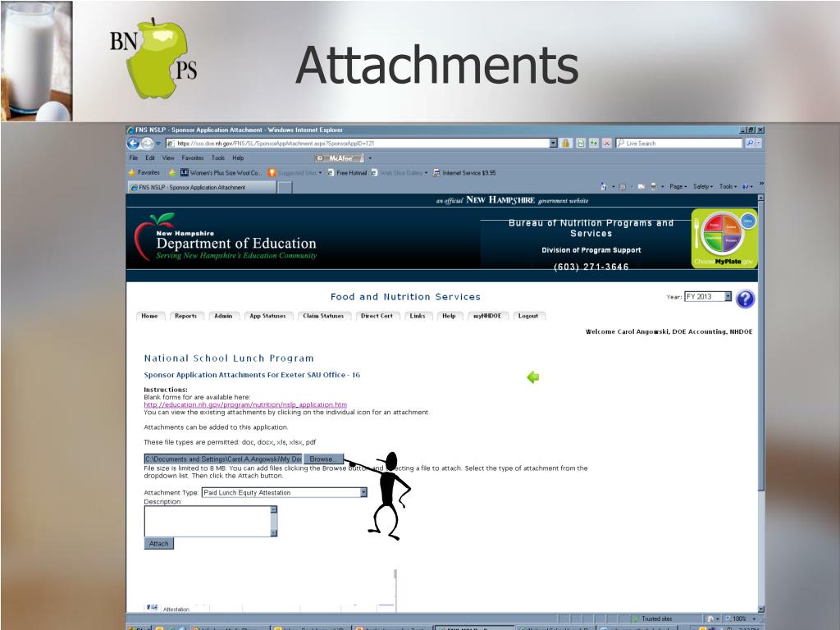840x630 pixels.
Task: Refresh the page with the green arrows icon
Action: coord(594,143)
